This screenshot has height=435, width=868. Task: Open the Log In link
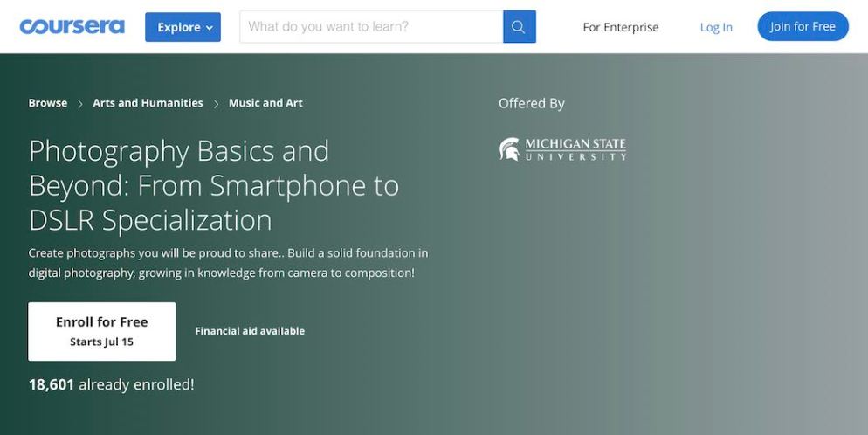pyautogui.click(x=716, y=27)
